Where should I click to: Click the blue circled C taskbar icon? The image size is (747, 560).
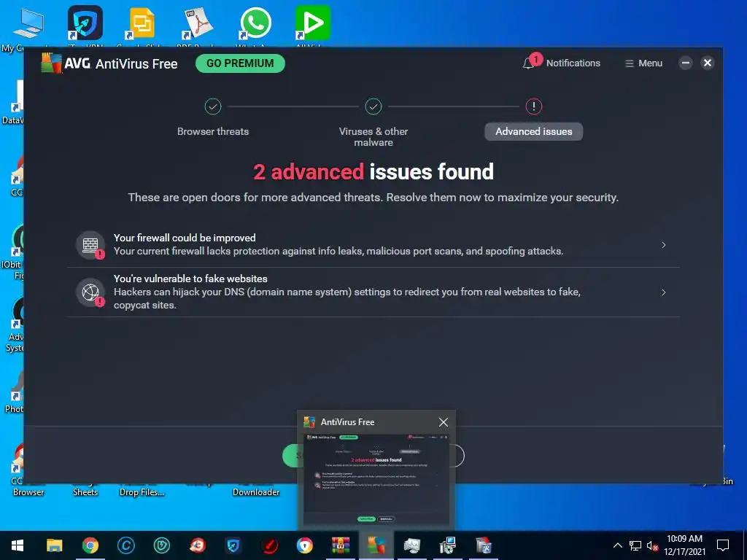(125, 545)
